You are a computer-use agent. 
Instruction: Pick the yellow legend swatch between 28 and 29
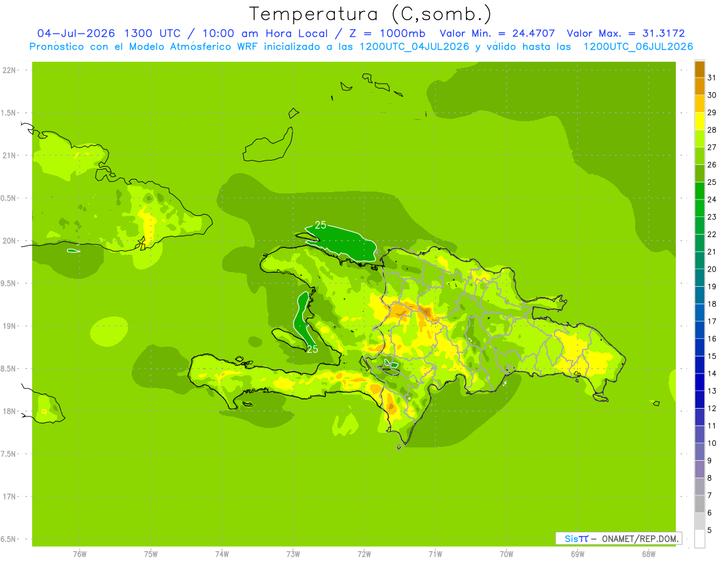pyautogui.click(x=699, y=121)
